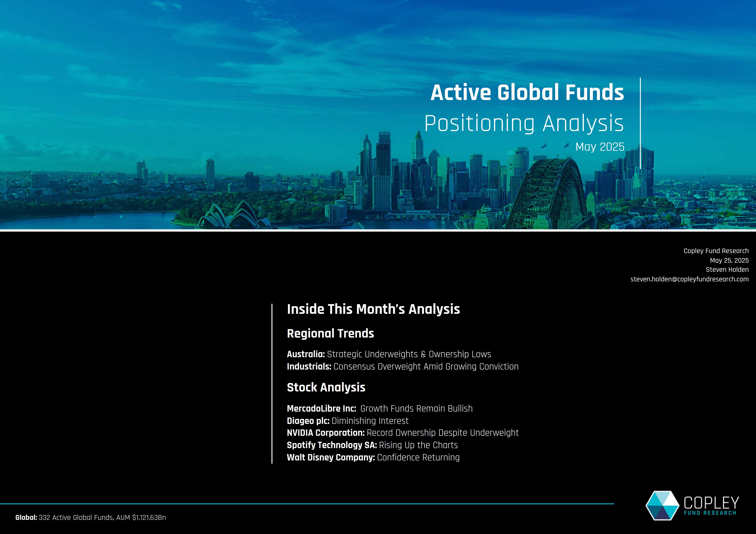Click the steven.holden@copleyfundresearch.com email address
This screenshot has width=756, height=534.
pyautogui.click(x=689, y=279)
